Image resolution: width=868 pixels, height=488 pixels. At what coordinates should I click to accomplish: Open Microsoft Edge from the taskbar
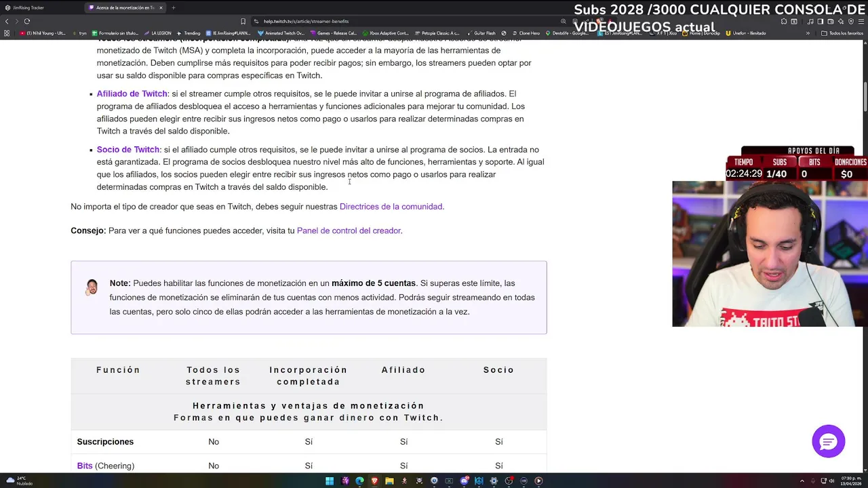[359, 481]
